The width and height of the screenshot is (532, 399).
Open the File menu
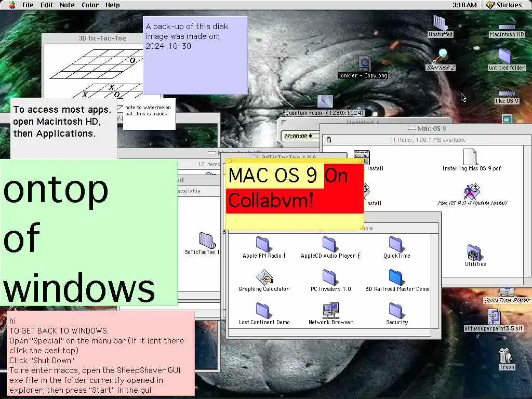pos(28,5)
